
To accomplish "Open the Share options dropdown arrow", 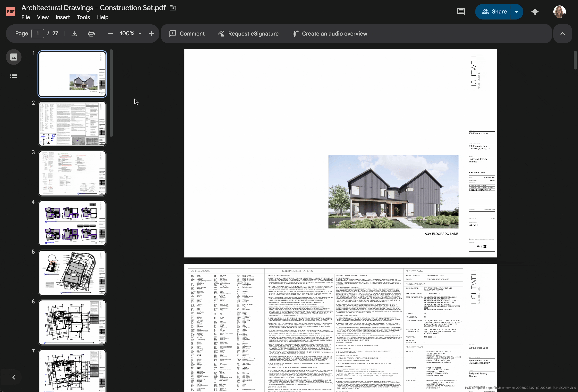I will pos(517,12).
